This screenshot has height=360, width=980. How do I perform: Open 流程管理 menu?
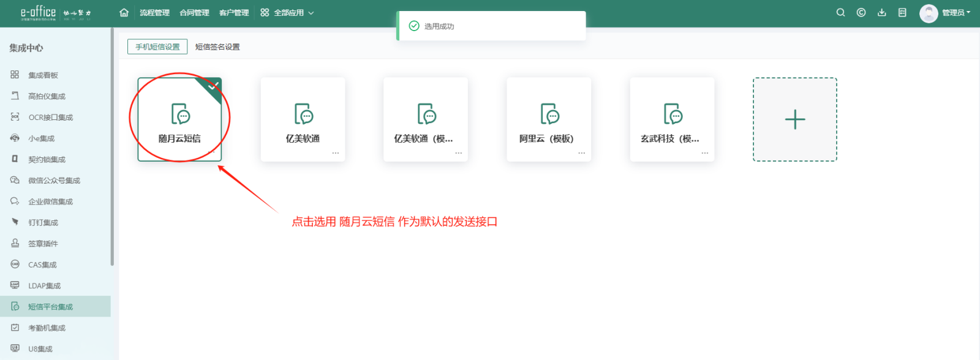click(154, 12)
